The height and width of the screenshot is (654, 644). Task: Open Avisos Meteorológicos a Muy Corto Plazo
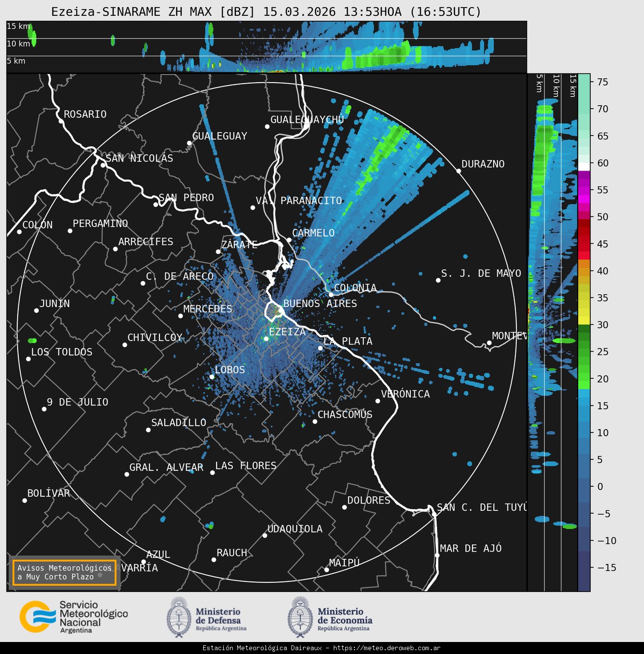click(x=64, y=572)
